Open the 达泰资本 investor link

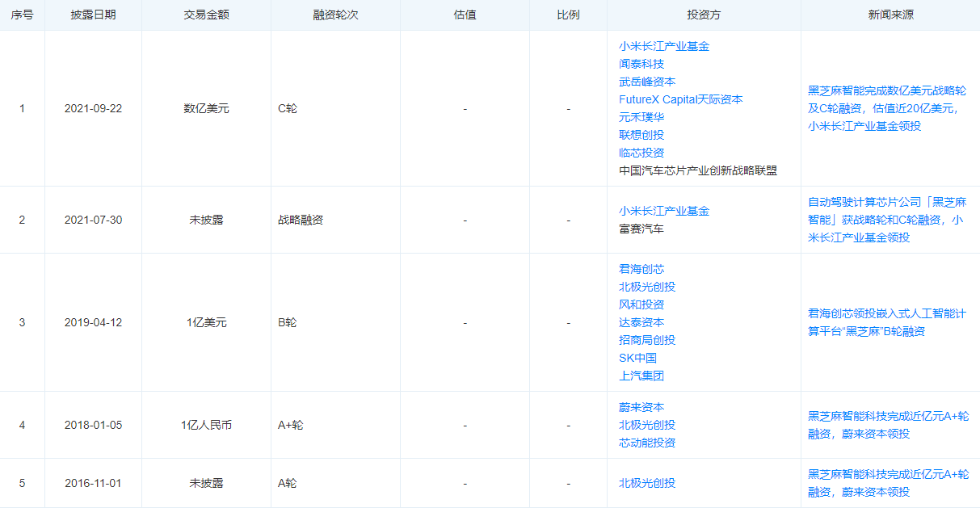[641, 322]
